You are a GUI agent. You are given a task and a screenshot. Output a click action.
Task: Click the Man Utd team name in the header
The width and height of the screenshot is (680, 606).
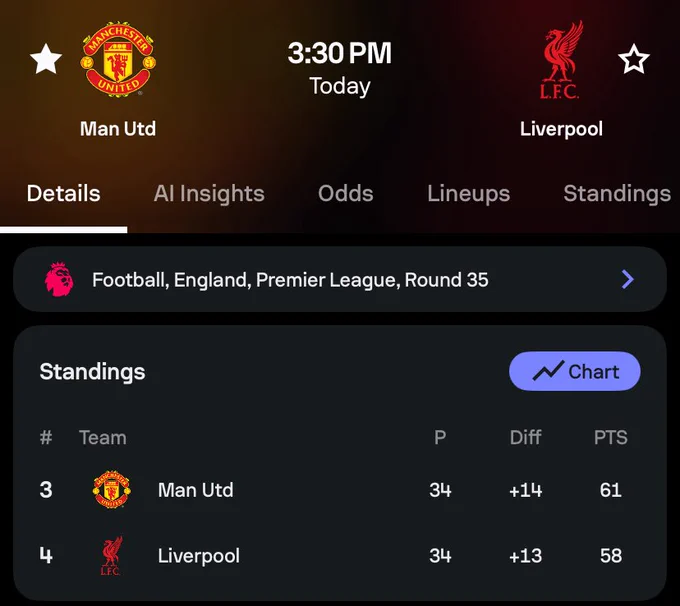(x=118, y=129)
